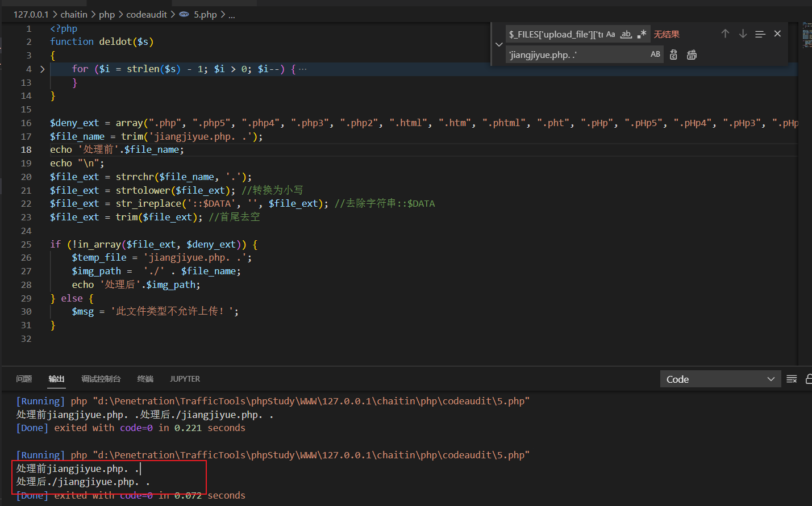The width and height of the screenshot is (812, 506).
Task: Clear the output panel
Action: click(792, 379)
